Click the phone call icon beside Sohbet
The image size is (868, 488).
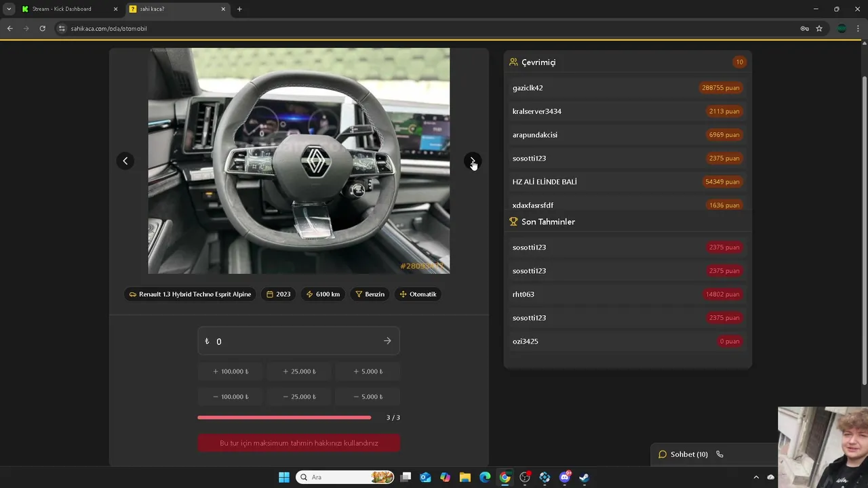[719, 454]
